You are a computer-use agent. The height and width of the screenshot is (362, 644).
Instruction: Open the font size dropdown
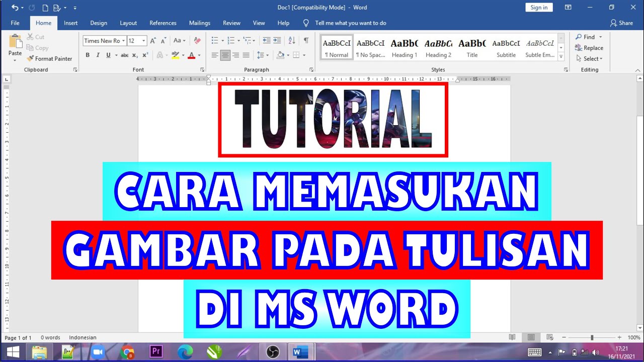(144, 41)
